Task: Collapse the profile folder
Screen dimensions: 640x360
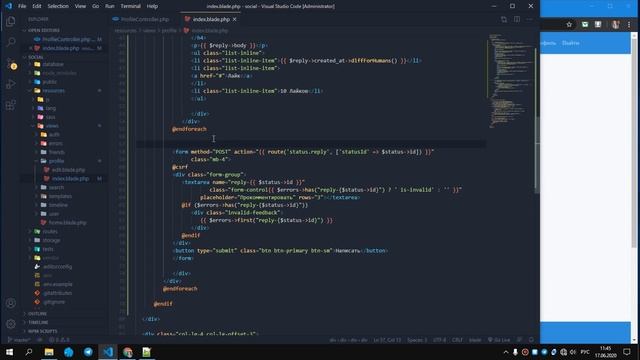Action: 56,161
